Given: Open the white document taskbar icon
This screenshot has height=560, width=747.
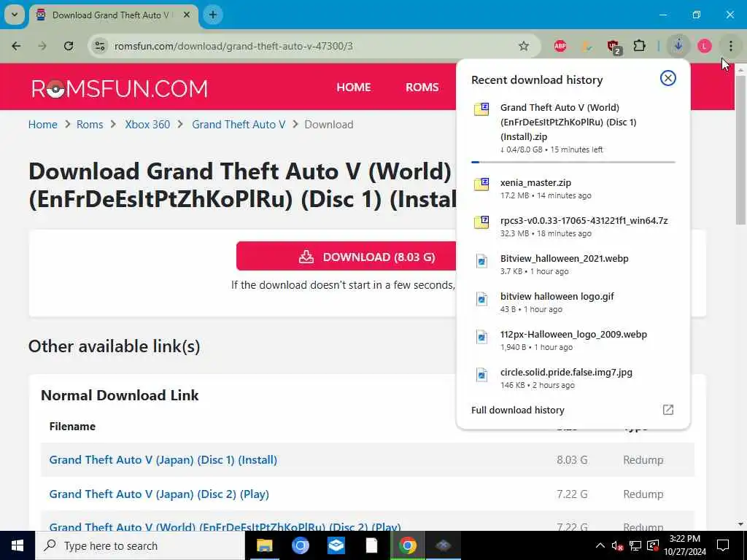Looking at the screenshot, I should tap(371, 545).
